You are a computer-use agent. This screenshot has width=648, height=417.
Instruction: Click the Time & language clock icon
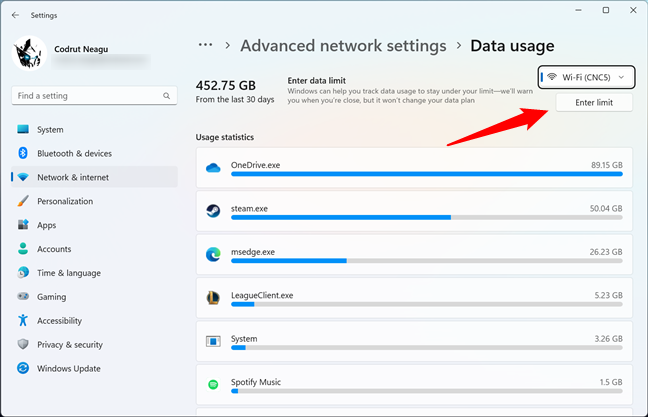23,272
